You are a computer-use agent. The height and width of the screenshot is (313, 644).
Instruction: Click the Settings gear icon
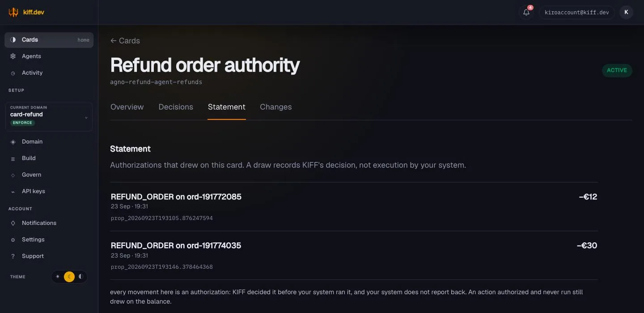click(13, 240)
